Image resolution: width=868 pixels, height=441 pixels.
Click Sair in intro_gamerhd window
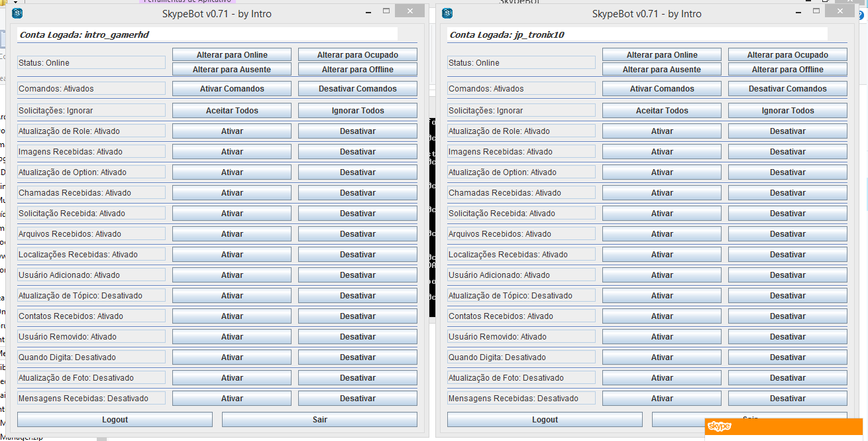pyautogui.click(x=319, y=419)
